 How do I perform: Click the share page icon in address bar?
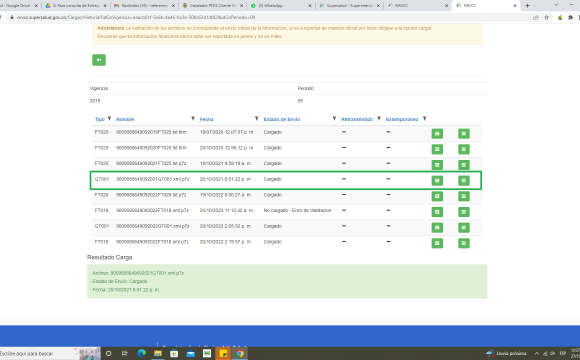click(x=536, y=17)
